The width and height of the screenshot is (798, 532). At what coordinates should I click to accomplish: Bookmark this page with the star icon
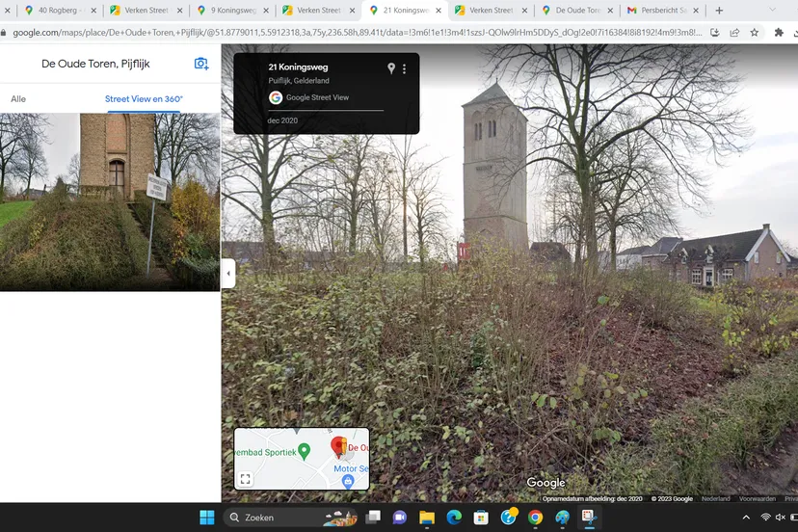(755, 32)
